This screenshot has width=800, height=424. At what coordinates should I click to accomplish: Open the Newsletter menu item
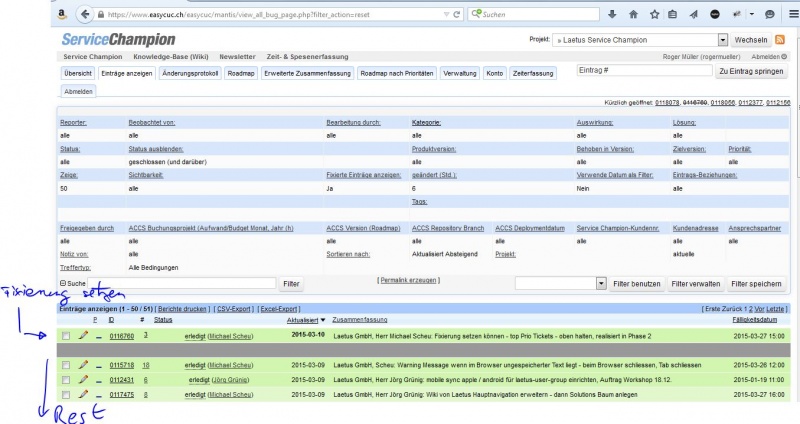click(237, 57)
